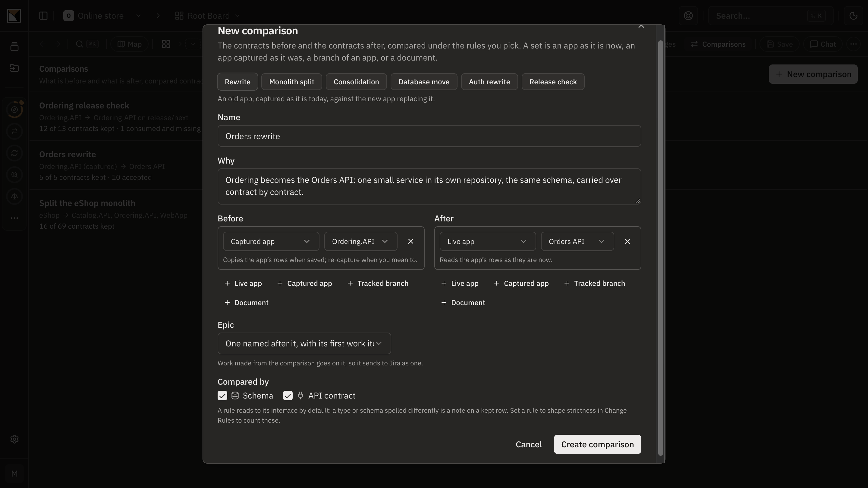Open the import icon in left sidebar
The image size is (868, 488).
pos(14,68)
